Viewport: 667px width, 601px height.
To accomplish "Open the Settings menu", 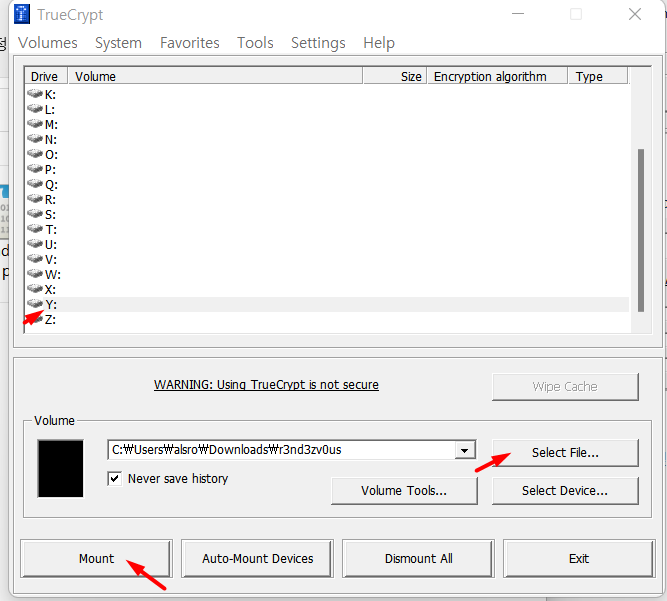I will tap(318, 43).
